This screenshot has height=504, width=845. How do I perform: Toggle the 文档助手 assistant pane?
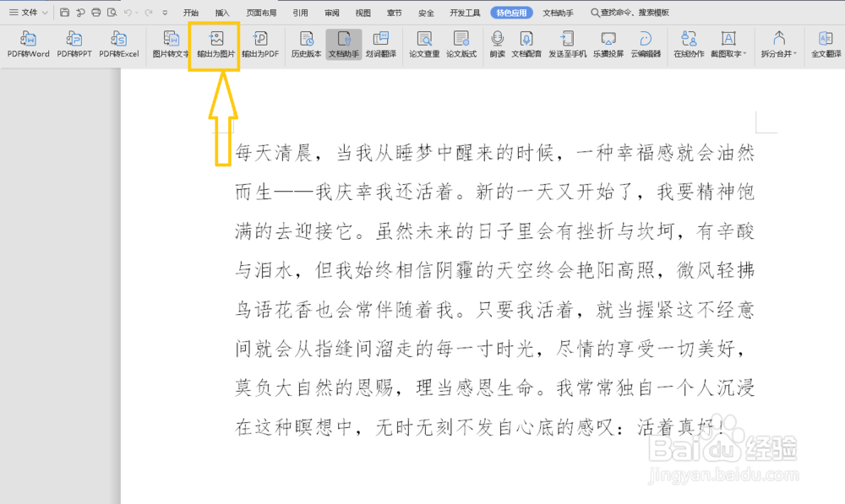click(343, 46)
